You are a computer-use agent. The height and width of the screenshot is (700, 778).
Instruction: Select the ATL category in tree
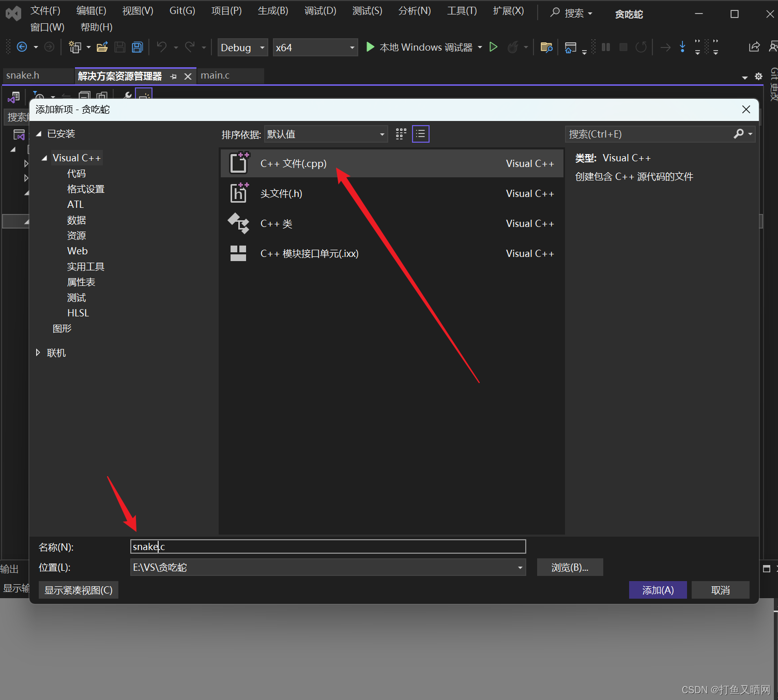click(75, 205)
